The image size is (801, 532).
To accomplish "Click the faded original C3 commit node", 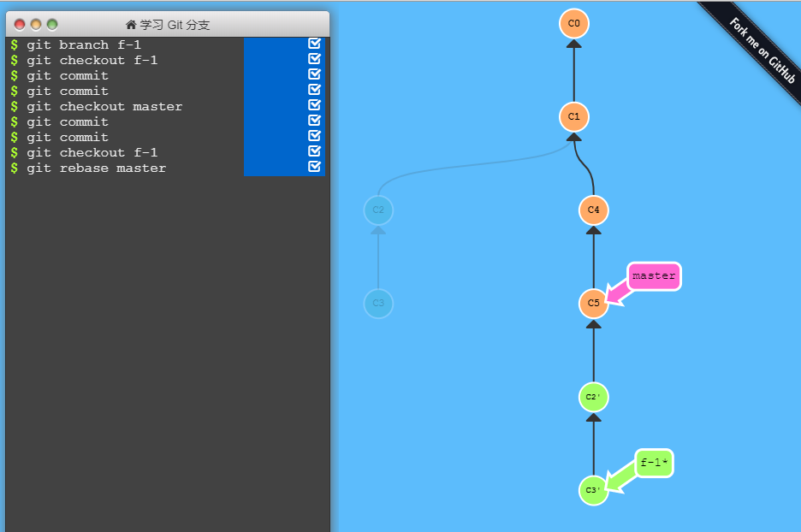I will pyautogui.click(x=378, y=304).
